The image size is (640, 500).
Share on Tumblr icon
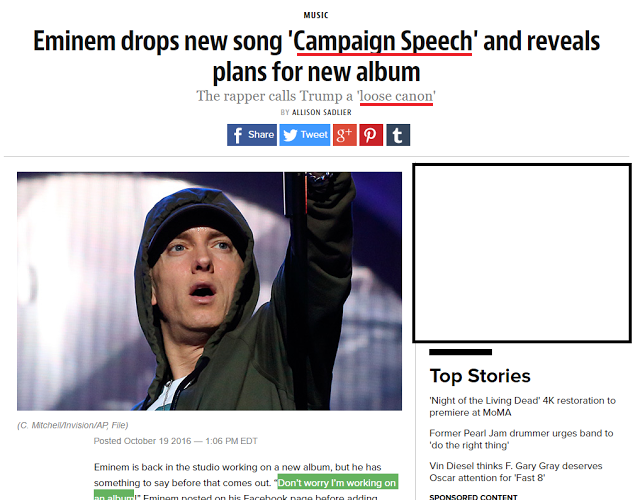point(398,135)
